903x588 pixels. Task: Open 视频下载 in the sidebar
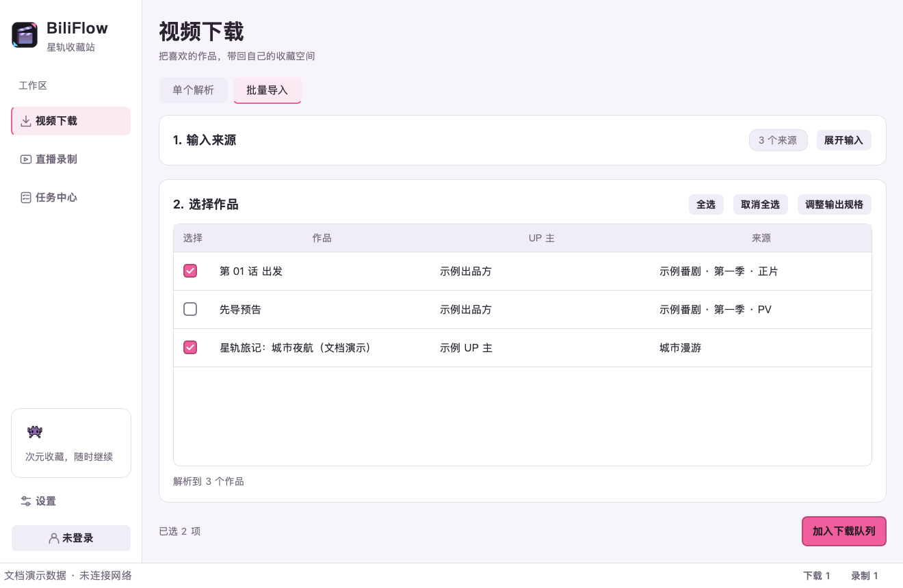pos(71,121)
